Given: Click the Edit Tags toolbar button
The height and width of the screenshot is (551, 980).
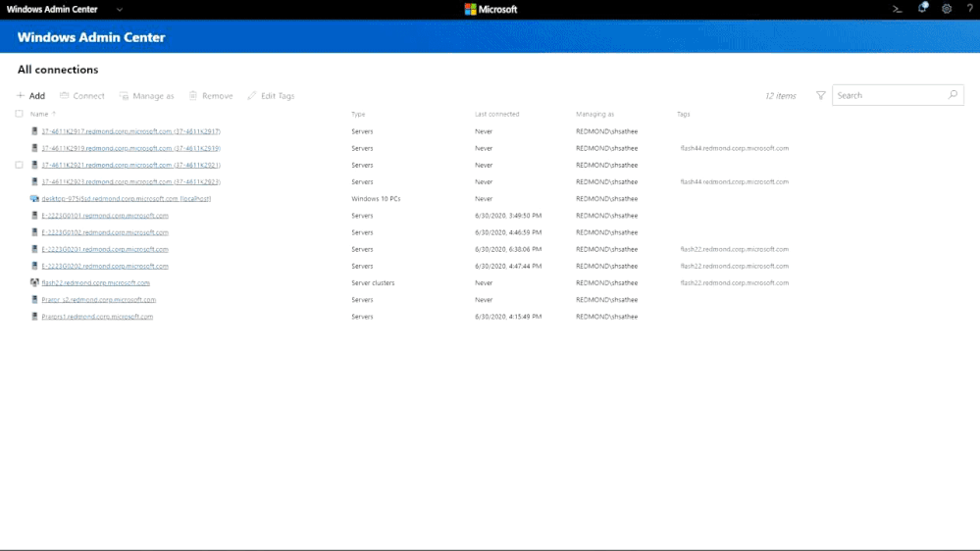Looking at the screenshot, I should [271, 95].
